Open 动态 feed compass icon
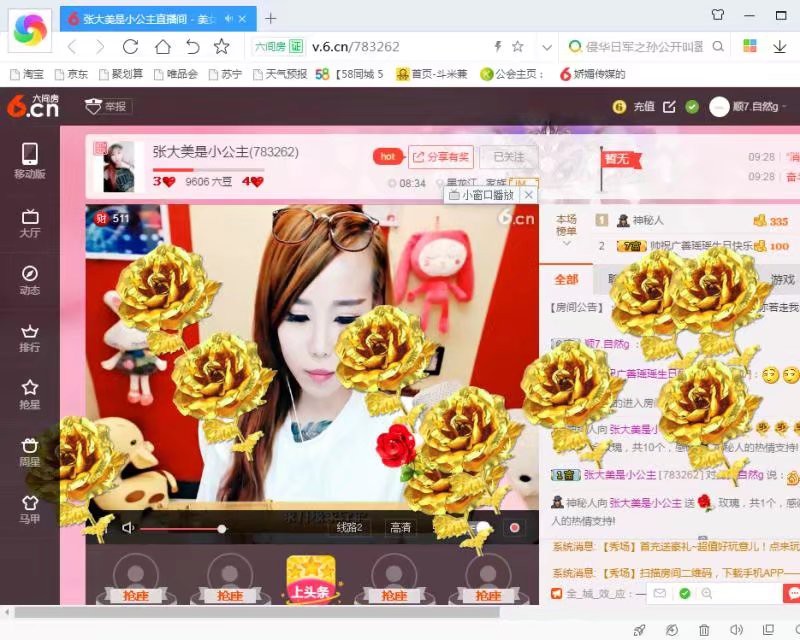This screenshot has width=800, height=640. click(x=30, y=280)
